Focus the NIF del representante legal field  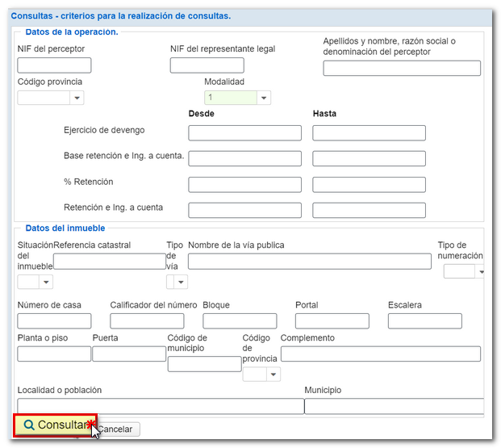207,65
